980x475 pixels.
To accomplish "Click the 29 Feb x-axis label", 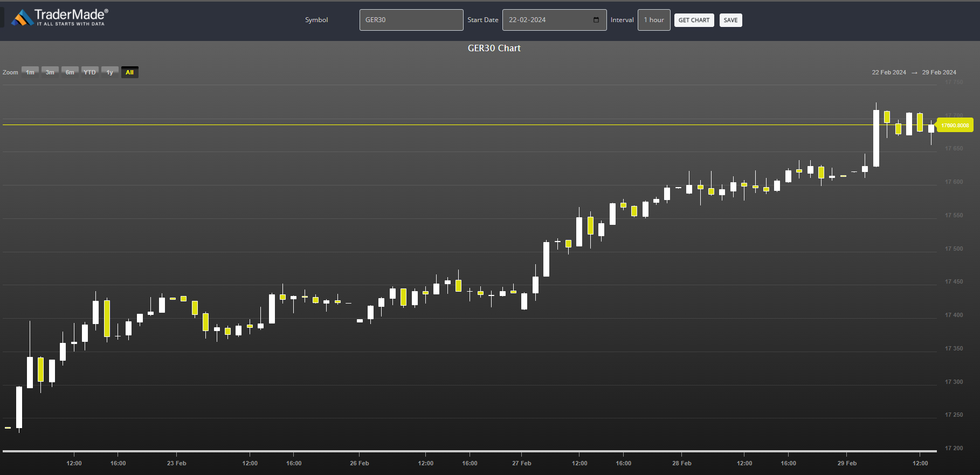I will [x=847, y=463].
